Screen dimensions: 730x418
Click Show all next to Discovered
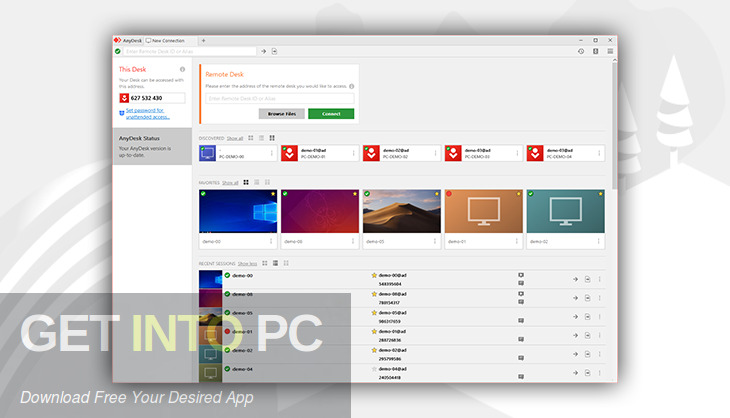pyautogui.click(x=235, y=138)
